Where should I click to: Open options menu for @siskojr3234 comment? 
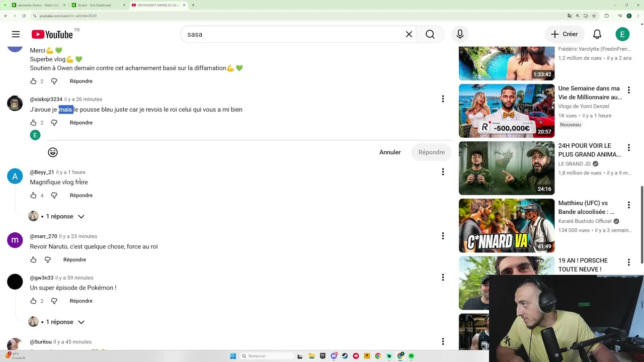443,99
